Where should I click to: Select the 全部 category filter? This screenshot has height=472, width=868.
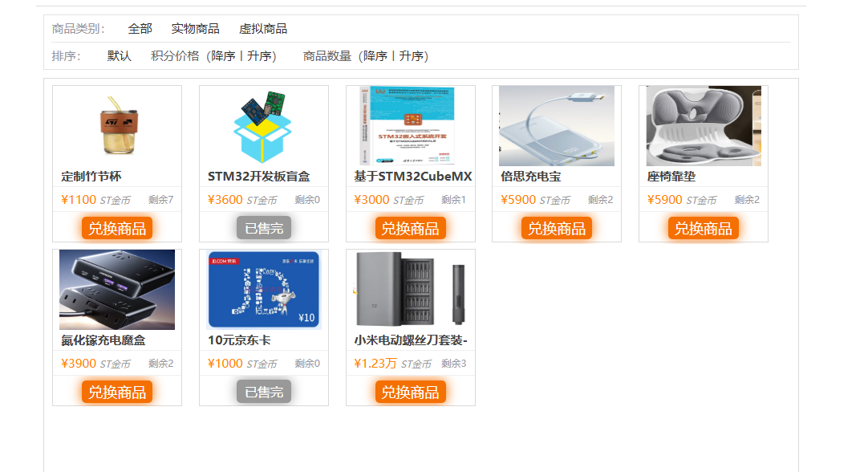[x=140, y=29]
